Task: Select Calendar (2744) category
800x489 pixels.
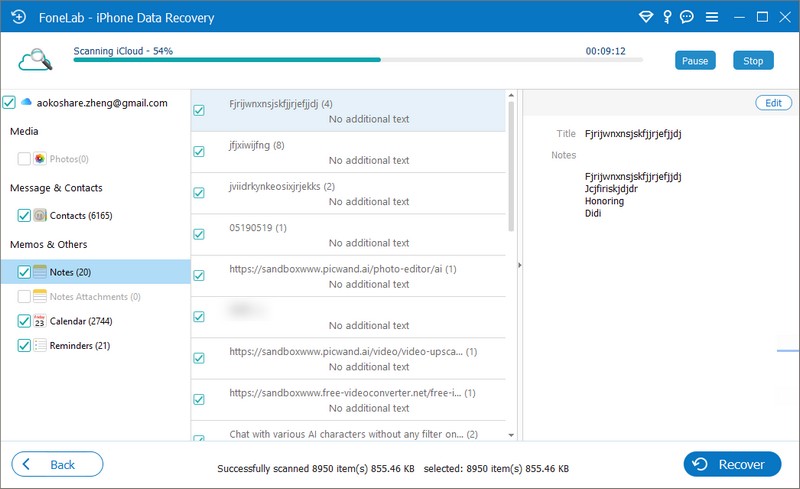Action: click(x=81, y=321)
